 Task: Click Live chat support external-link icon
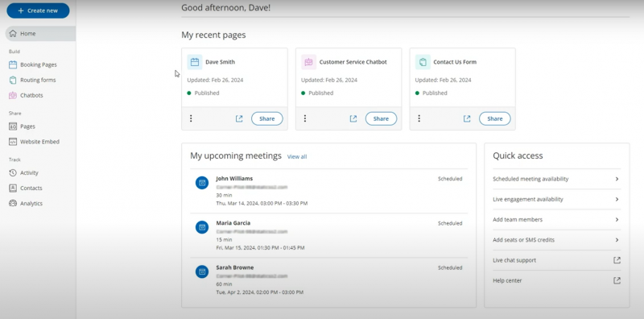coord(617,260)
